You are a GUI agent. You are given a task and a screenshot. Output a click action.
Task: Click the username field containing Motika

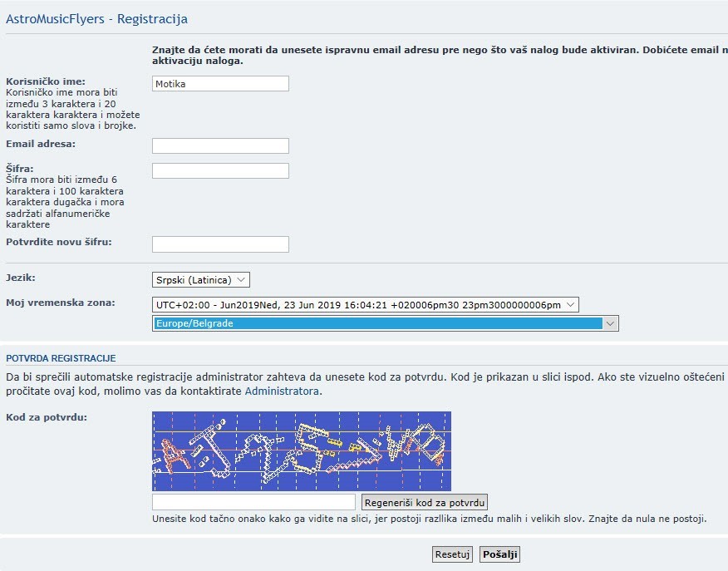point(220,84)
